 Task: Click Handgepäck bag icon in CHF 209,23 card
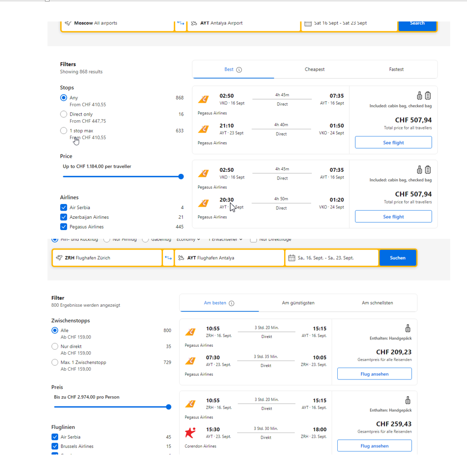pyautogui.click(x=408, y=328)
